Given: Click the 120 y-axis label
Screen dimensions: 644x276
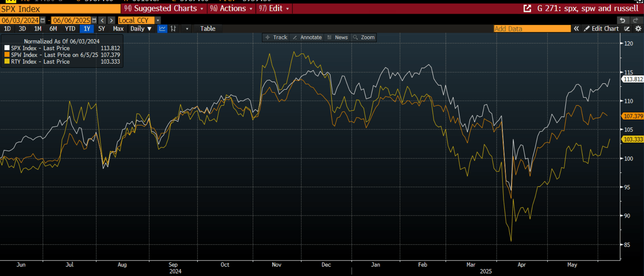Looking at the screenshot, I should tap(628, 44).
